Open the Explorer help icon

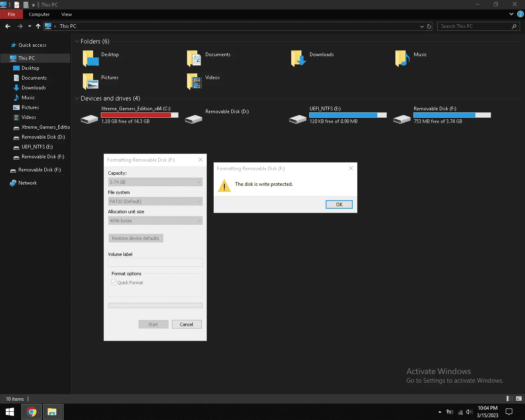tap(520, 14)
